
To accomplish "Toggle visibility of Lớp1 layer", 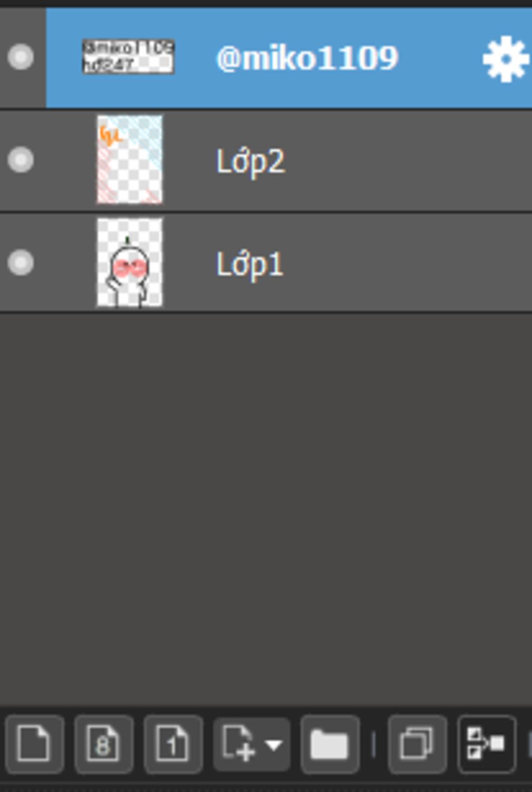I will [x=21, y=262].
